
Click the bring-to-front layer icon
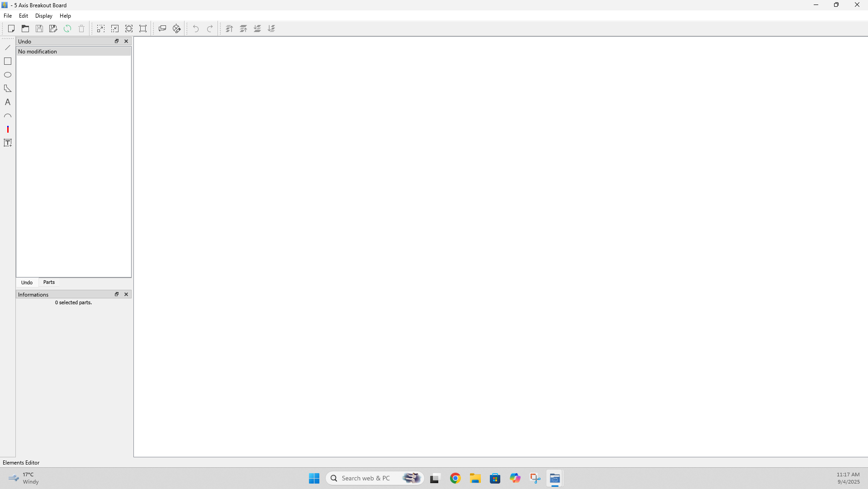point(229,29)
